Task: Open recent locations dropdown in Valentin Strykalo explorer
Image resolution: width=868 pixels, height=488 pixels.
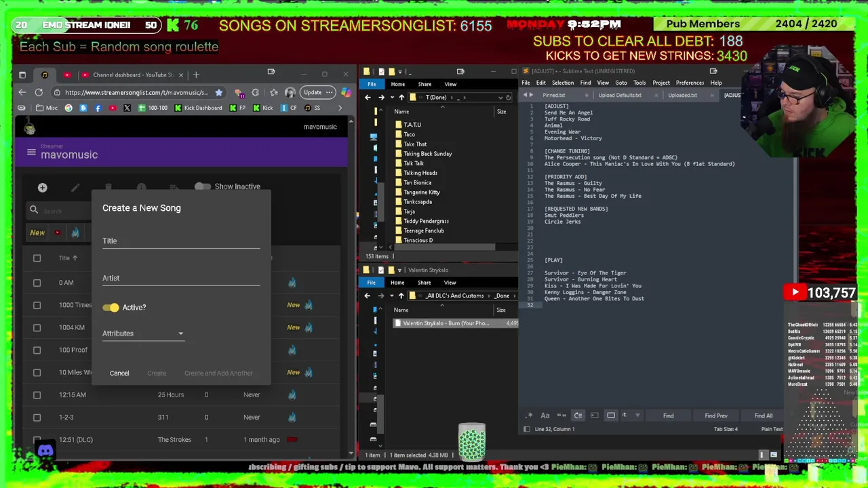Action: point(391,296)
